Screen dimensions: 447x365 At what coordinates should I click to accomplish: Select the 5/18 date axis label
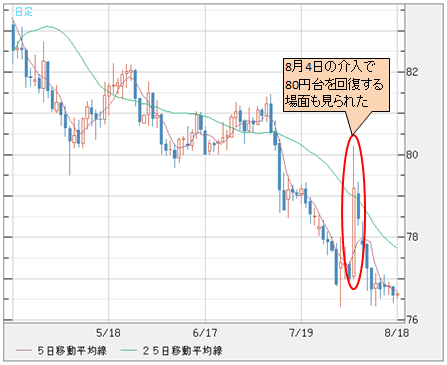pos(109,333)
